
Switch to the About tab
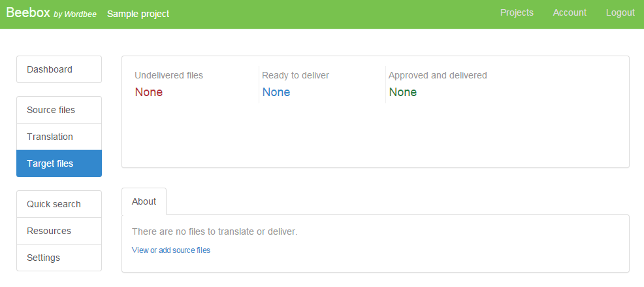[144, 201]
